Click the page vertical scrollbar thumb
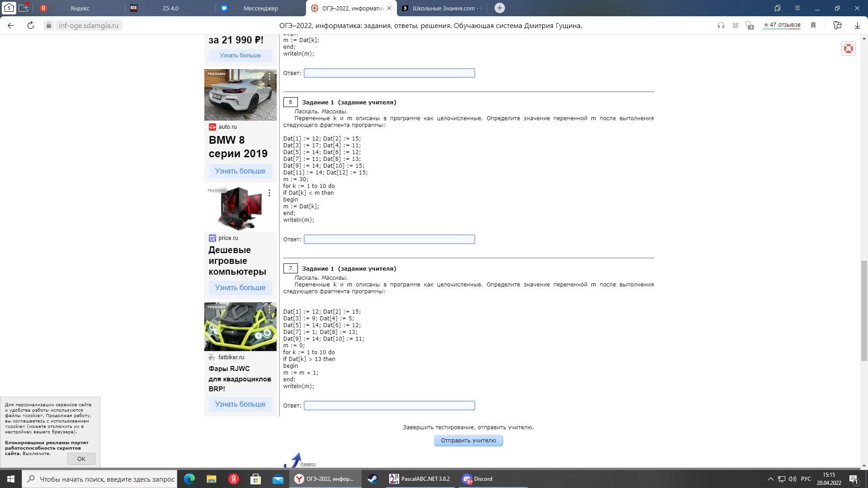Screen dimensions: 868x488 (864, 310)
